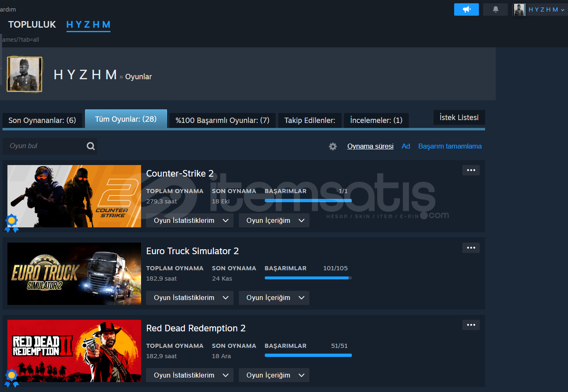Click the achievement ribbon badge on Counter-Strike 2
The width and height of the screenshot is (568, 392).
pyautogui.click(x=12, y=223)
